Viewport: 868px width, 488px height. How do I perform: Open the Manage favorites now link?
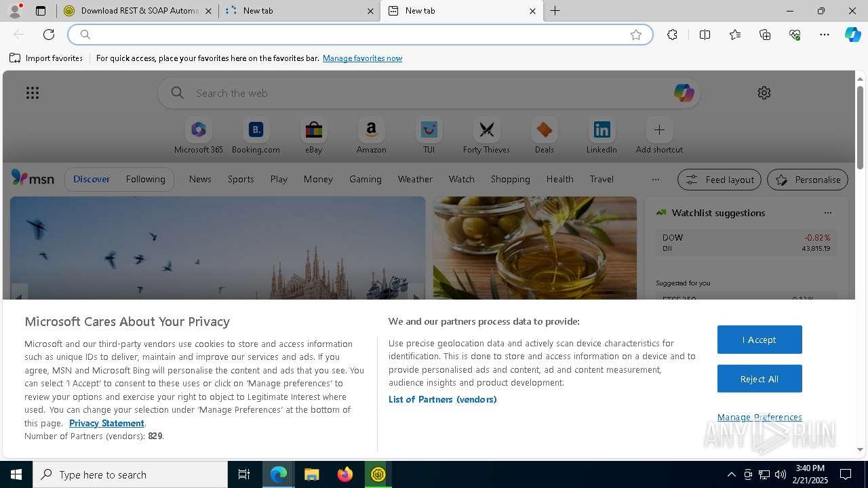[362, 58]
